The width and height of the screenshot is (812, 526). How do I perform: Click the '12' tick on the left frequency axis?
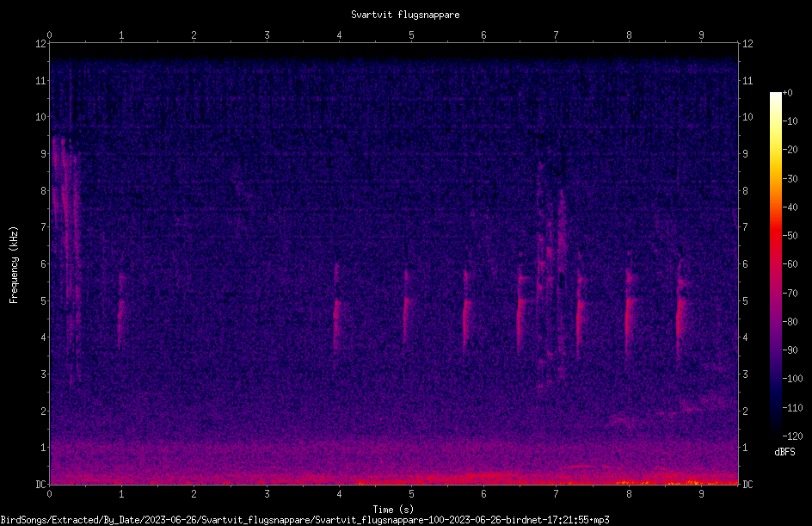click(x=41, y=44)
